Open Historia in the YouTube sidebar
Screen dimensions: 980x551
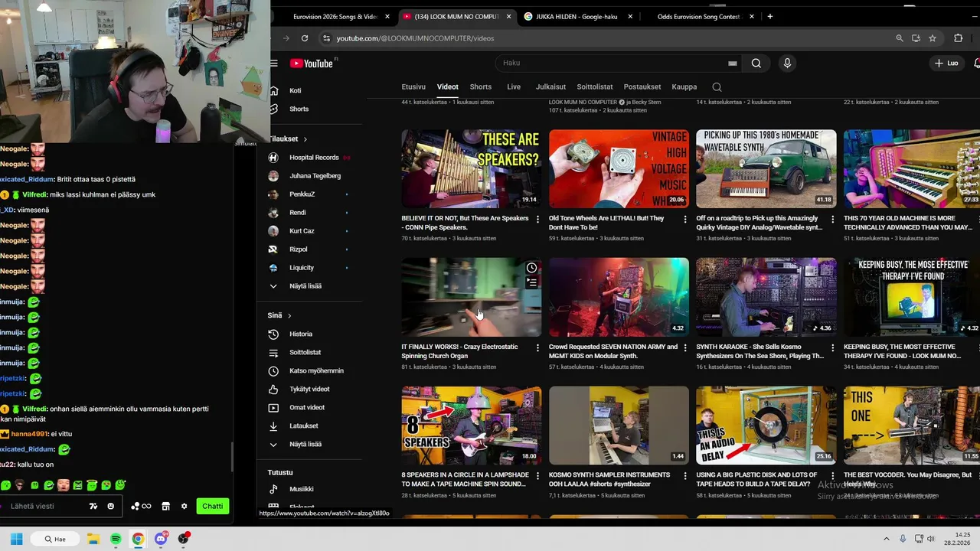pyautogui.click(x=301, y=334)
